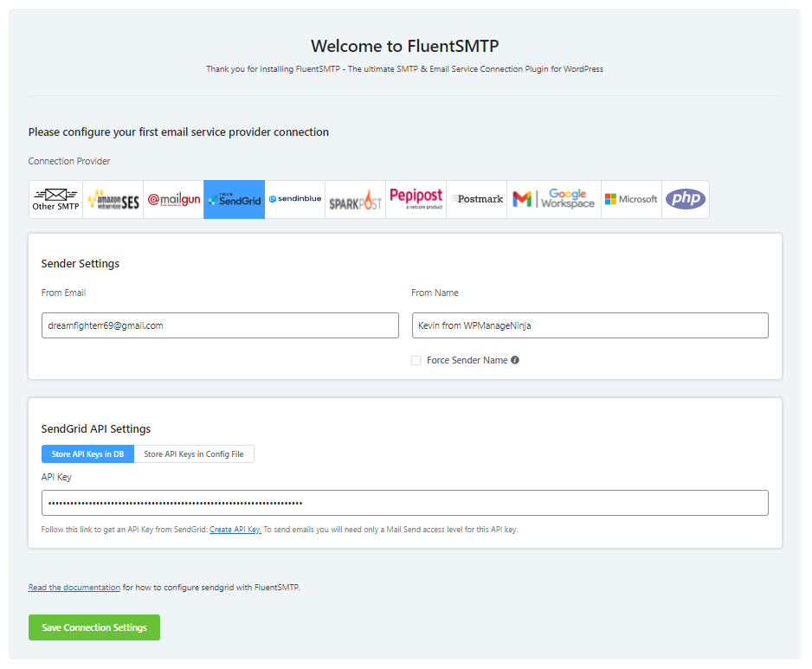812x669 pixels.
Task: Focus the API Key input field
Action: pos(405,503)
